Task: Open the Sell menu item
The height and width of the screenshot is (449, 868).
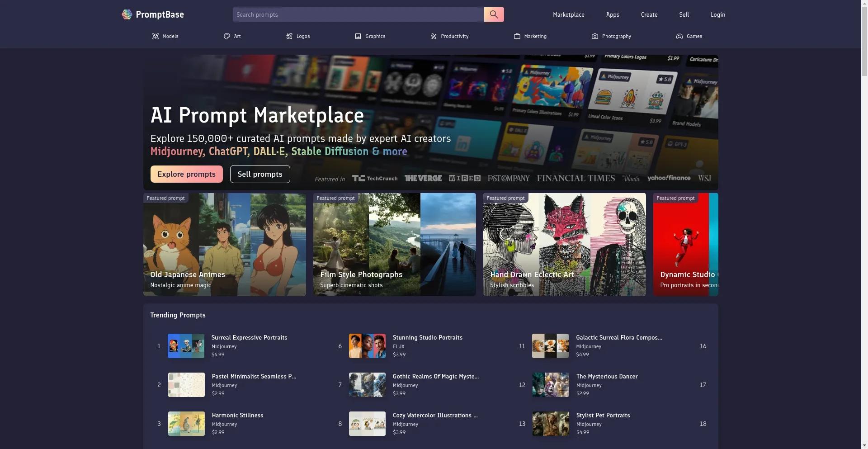Action: tap(684, 14)
